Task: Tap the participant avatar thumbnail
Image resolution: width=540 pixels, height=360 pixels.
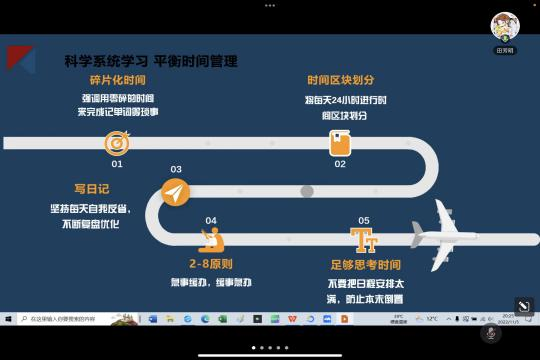Action: point(505,27)
